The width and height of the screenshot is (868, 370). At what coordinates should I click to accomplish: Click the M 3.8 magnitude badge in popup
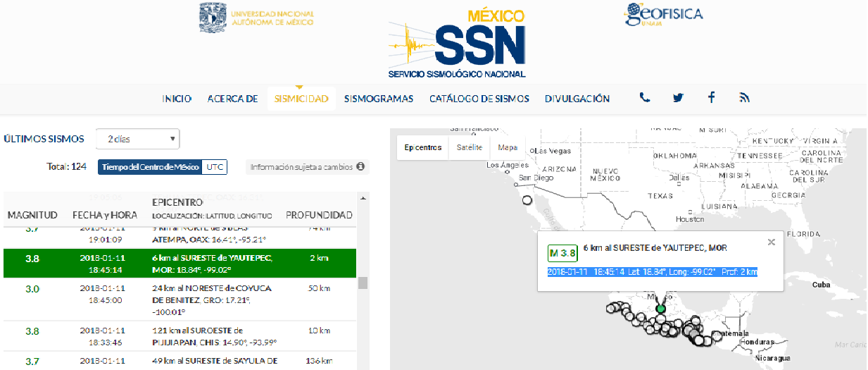[x=562, y=253]
